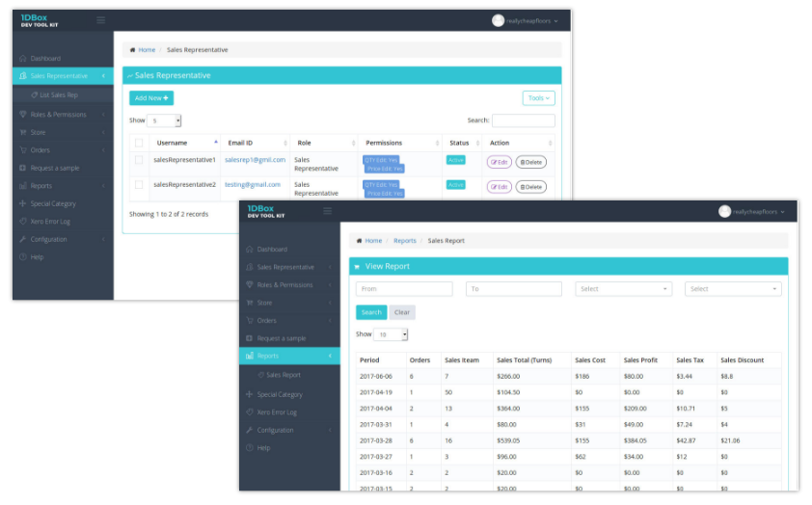The width and height of the screenshot is (812, 505).
Task: Click the Special Category plus icon in back sidebar
Action: (x=23, y=204)
